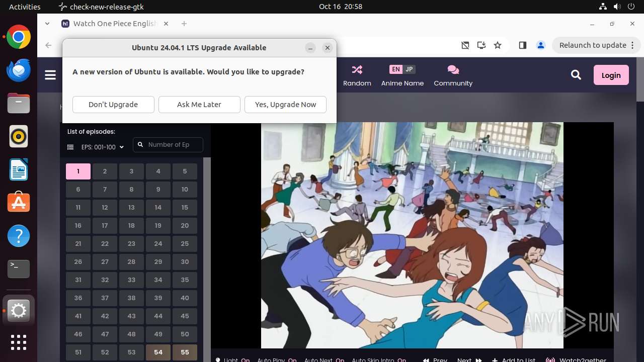The image size is (644, 362).
Task: Click Ask Me Later in the dialog
Action: (199, 105)
